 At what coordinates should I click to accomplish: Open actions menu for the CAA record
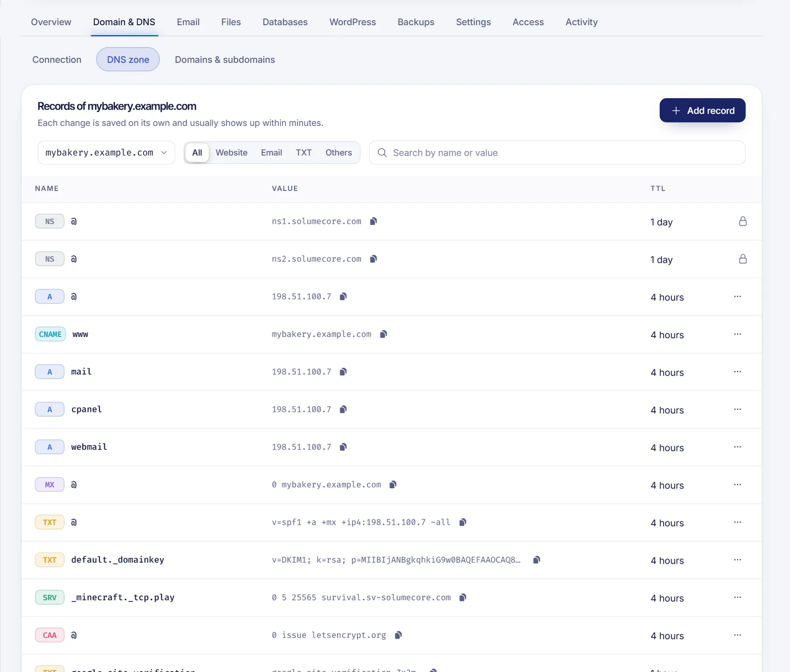click(738, 635)
